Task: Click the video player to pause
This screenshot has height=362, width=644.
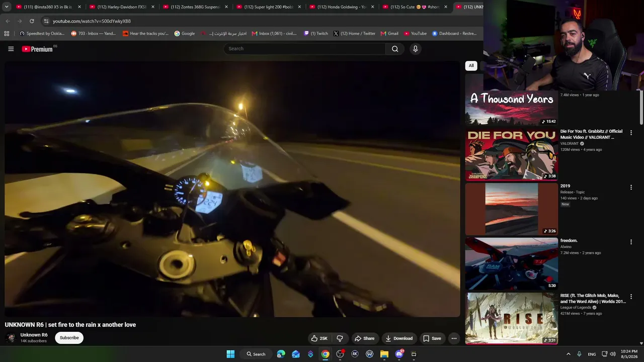Action: coord(232,189)
